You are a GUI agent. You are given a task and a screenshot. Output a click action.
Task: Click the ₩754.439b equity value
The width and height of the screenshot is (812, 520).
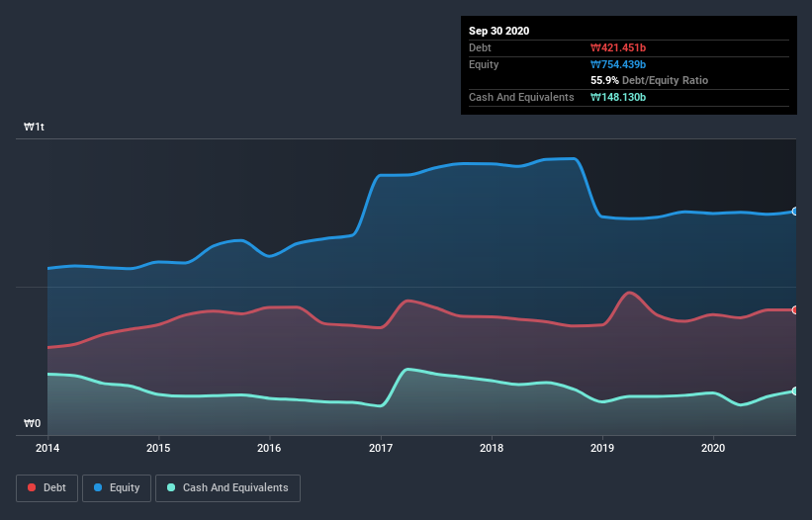[618, 64]
